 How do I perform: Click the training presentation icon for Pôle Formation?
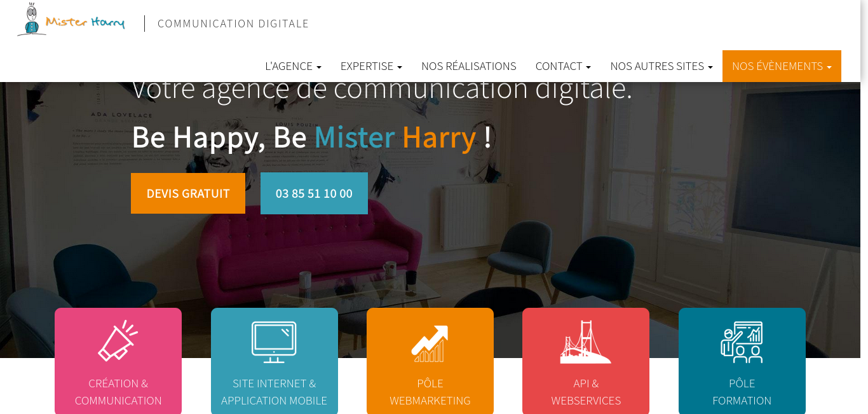pyautogui.click(x=742, y=342)
